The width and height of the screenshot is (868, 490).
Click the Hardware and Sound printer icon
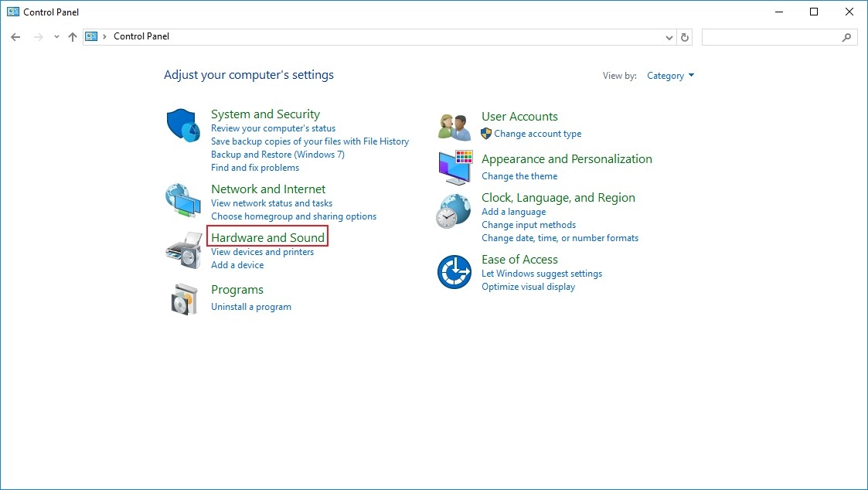182,249
